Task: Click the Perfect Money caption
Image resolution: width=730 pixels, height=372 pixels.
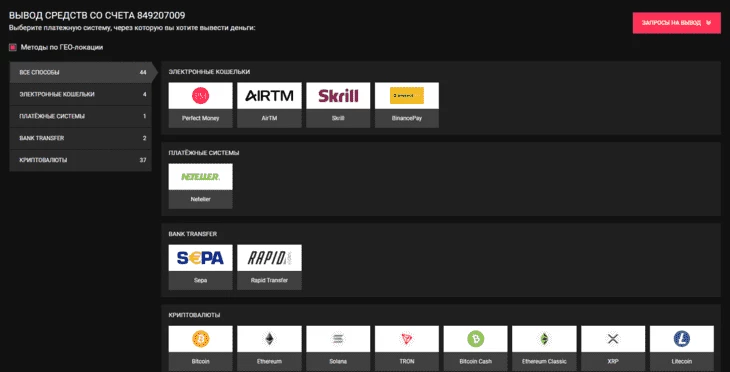Action: pyautogui.click(x=200, y=118)
